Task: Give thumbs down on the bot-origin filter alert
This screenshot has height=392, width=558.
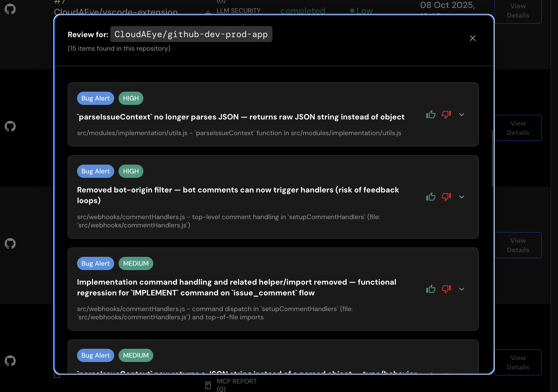Action: pyautogui.click(x=446, y=197)
